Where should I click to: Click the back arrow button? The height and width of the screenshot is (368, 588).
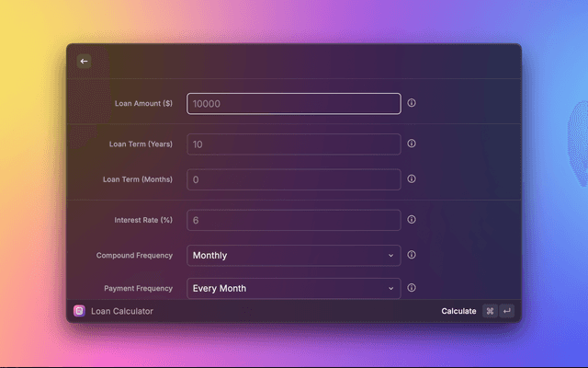85,62
